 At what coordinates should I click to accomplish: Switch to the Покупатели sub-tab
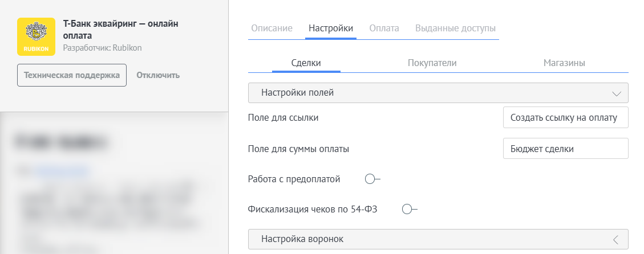[x=432, y=63]
